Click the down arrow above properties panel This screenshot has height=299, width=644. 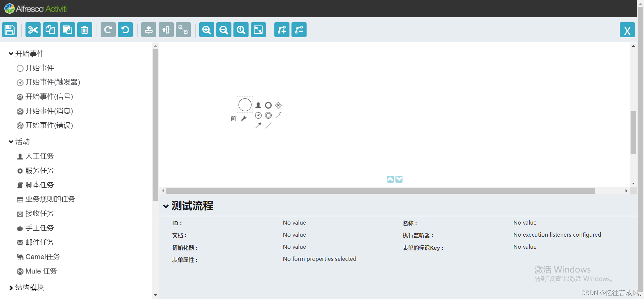tap(399, 179)
